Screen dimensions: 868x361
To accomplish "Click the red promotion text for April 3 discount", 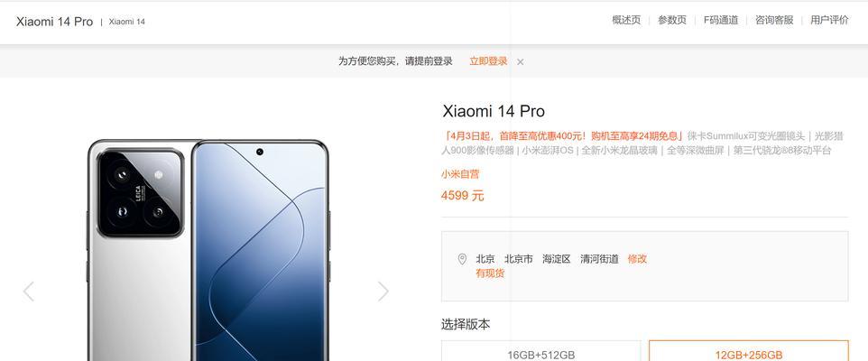I will coord(563,135).
